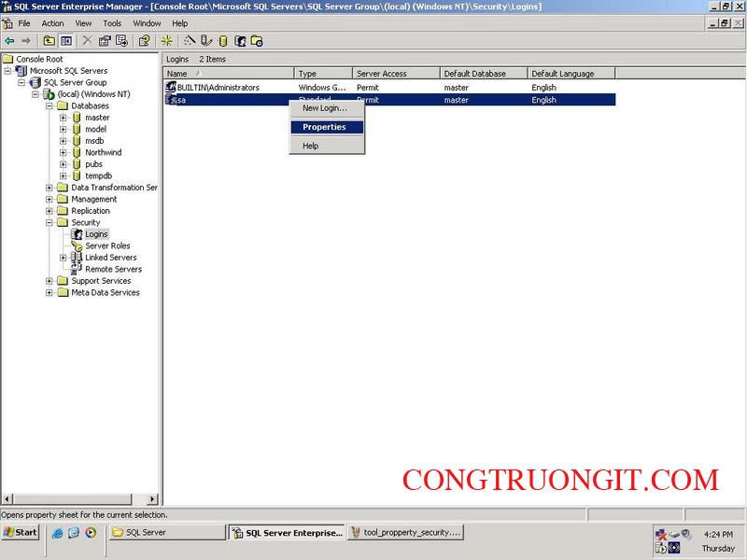Open the File menu
Viewport: 747px width, 560px height.
[x=24, y=23]
